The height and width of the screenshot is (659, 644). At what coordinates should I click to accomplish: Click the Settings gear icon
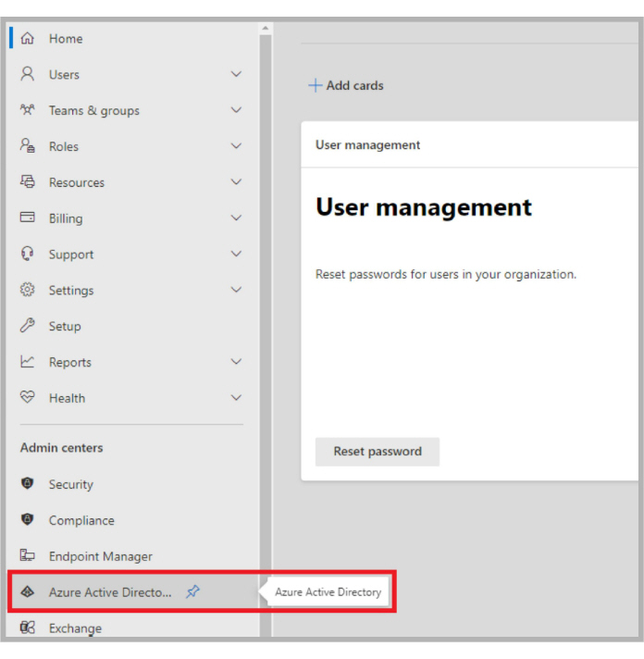pyautogui.click(x=28, y=290)
